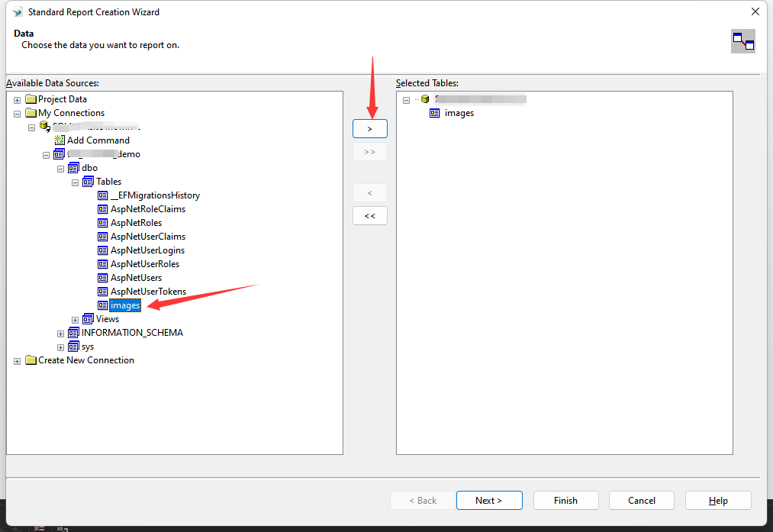Expand the sys node
This screenshot has height=532, width=773.
60,346
